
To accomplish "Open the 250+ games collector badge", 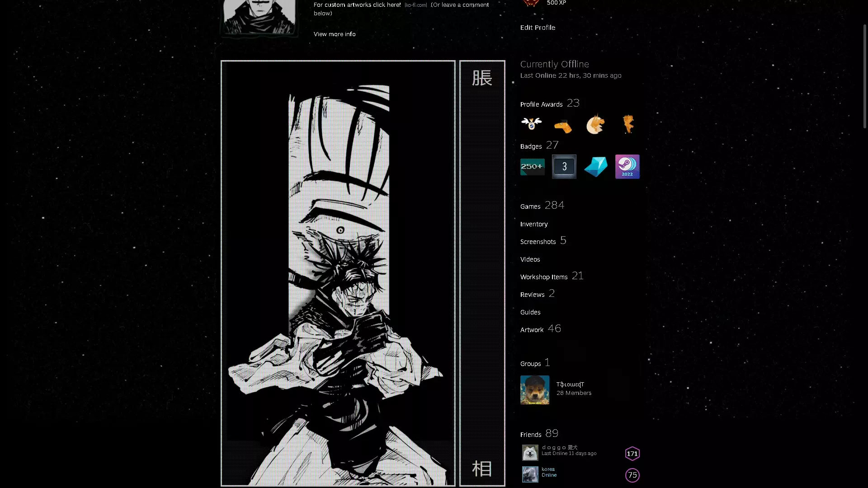I will (x=533, y=167).
